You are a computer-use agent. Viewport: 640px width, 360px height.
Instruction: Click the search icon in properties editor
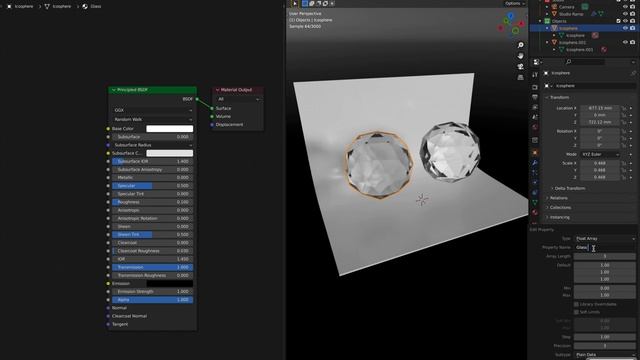click(x=568, y=62)
